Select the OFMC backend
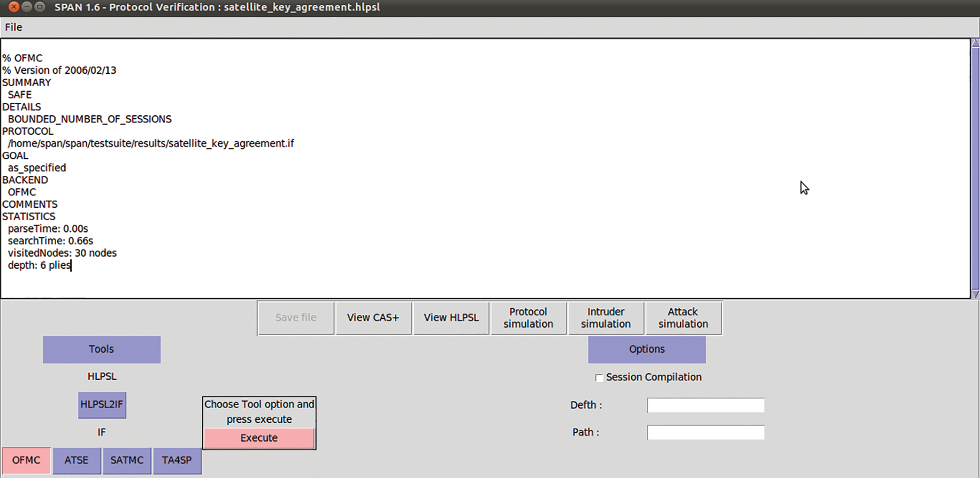The width and height of the screenshot is (980, 478). (x=26, y=460)
